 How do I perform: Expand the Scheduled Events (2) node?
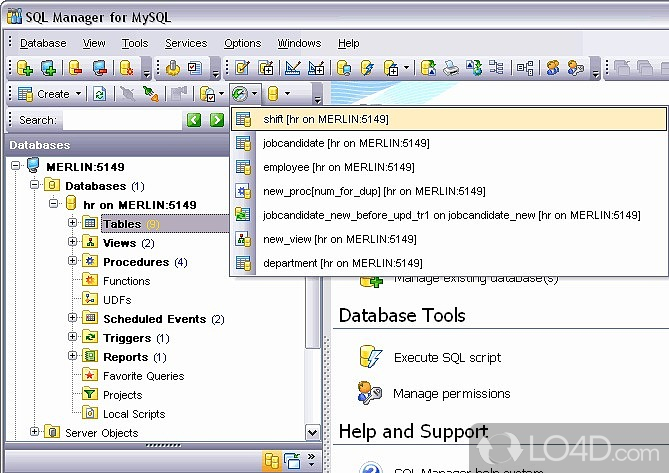[x=73, y=318]
